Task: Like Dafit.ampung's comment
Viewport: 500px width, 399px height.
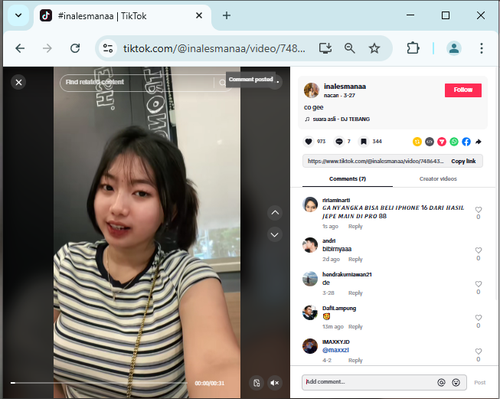Action: (478, 318)
